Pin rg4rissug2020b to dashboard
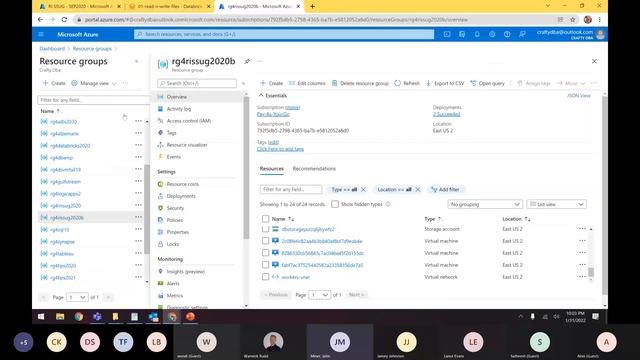The height and width of the screenshot is (360, 640). point(247,61)
